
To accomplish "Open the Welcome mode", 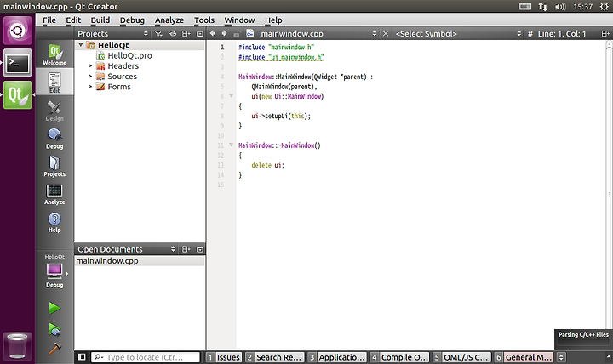I will [x=54, y=54].
